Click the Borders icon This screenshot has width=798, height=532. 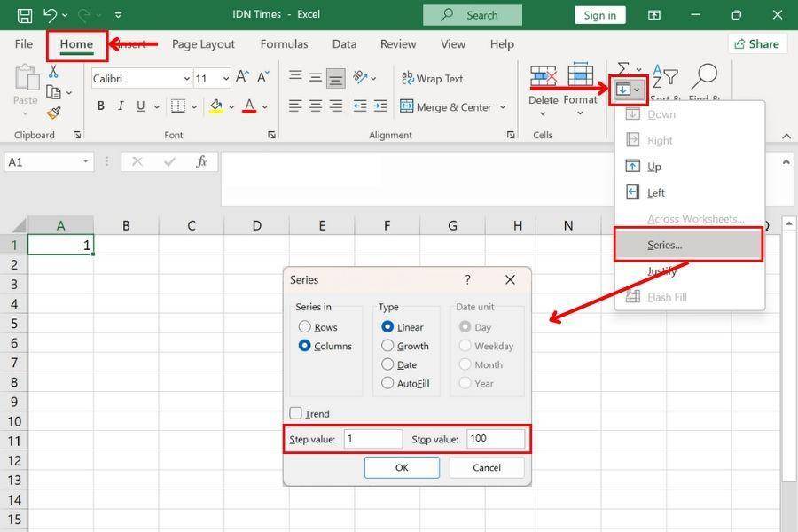click(178, 106)
